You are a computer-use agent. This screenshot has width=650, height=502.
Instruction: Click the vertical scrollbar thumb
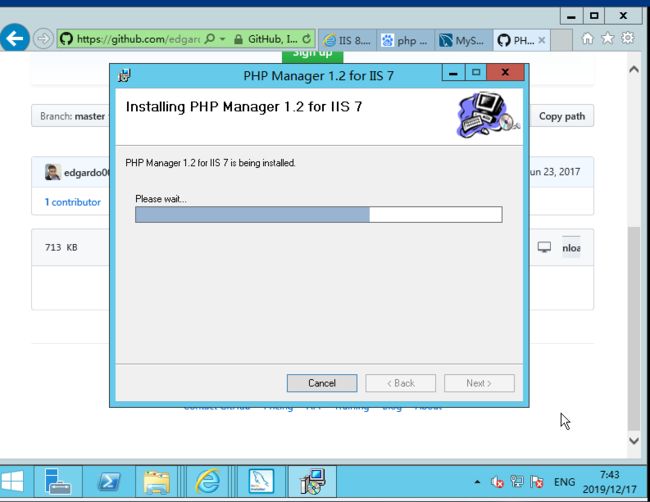[x=633, y=328]
